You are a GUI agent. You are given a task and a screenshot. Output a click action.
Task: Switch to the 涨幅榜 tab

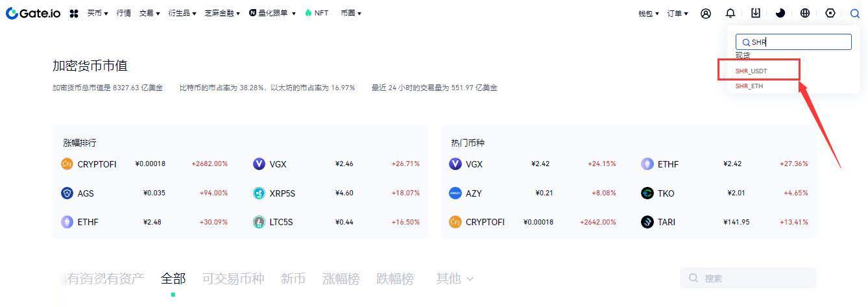click(341, 278)
